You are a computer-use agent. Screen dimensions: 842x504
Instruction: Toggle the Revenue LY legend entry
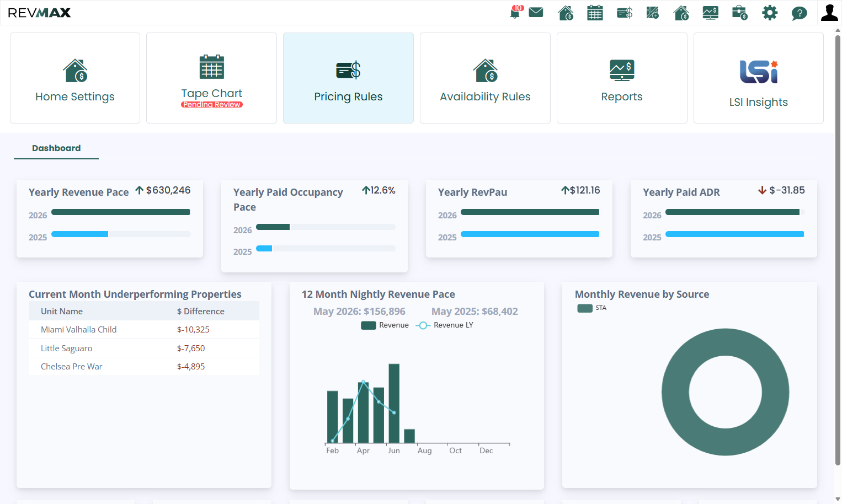click(x=444, y=325)
